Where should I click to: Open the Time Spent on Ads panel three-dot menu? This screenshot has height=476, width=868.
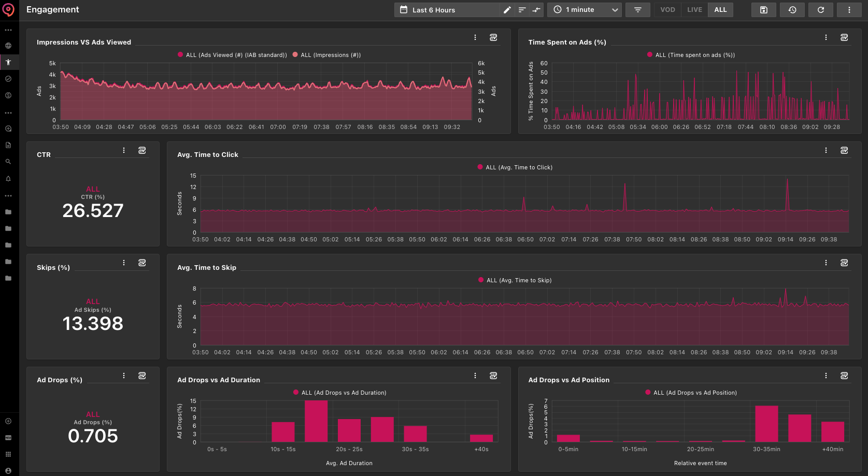pos(826,37)
